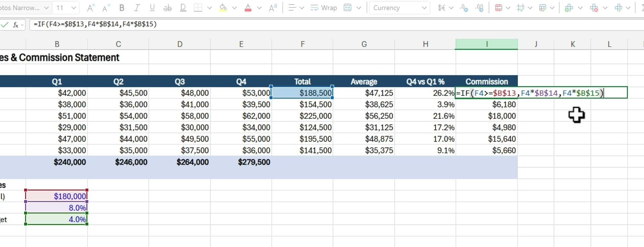Click the currency symbol format icon
Viewport: 644px width, 247px height.
(442, 8)
